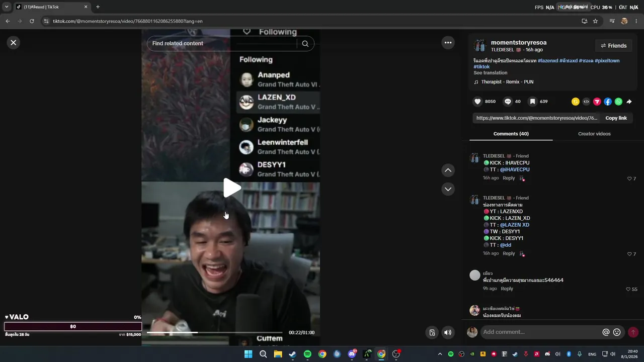
Task: Play the paused video
Action: [x=232, y=188]
